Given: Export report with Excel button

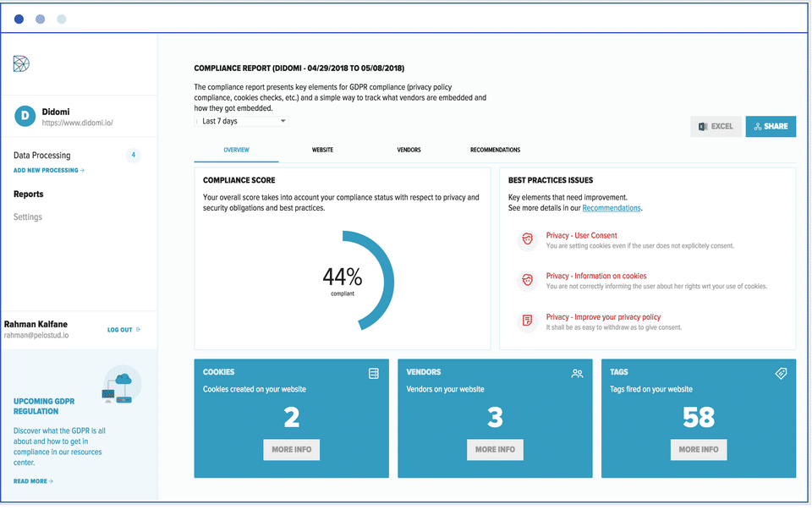Looking at the screenshot, I should (716, 126).
